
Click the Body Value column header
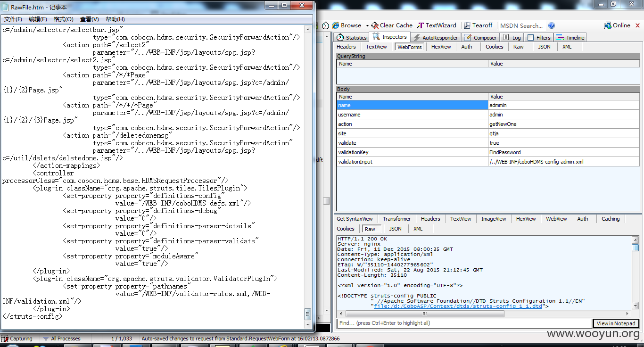564,97
